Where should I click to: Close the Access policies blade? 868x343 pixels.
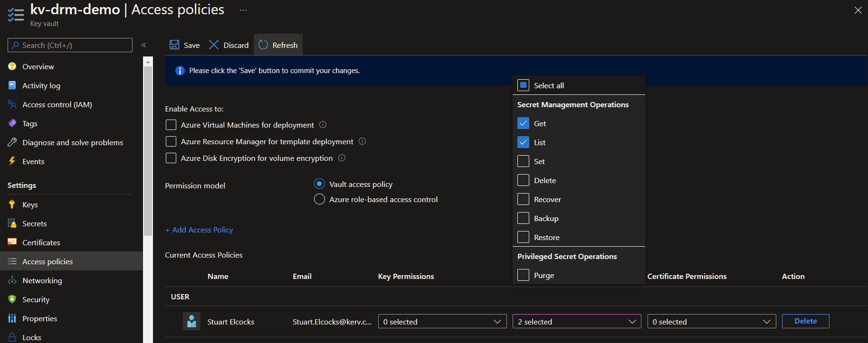858,10
